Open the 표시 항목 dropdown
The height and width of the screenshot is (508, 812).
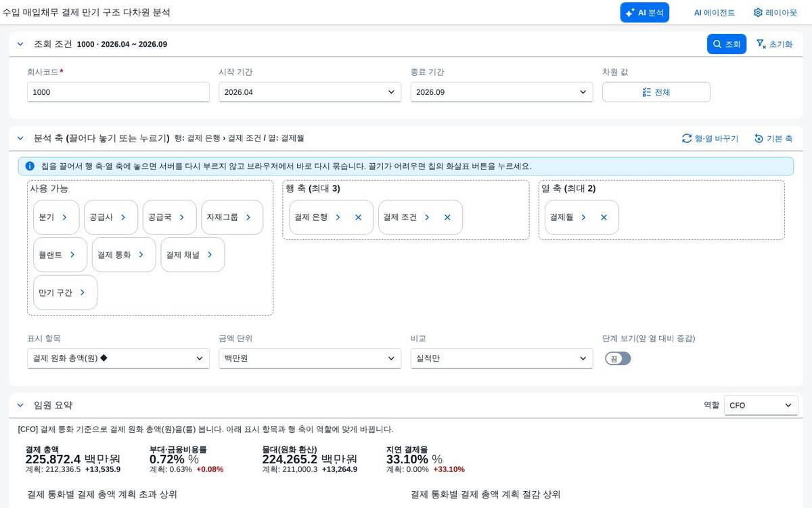[x=118, y=358]
